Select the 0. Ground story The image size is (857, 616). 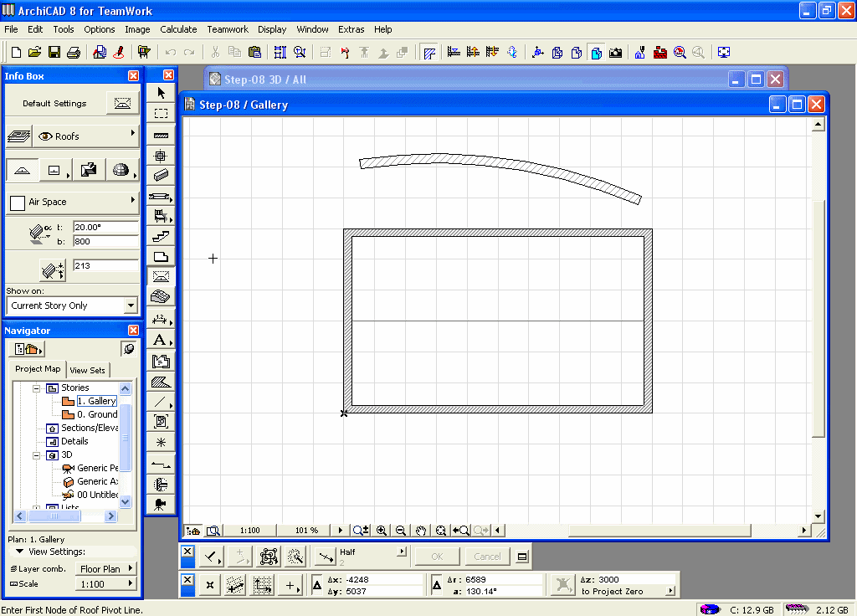point(97,414)
